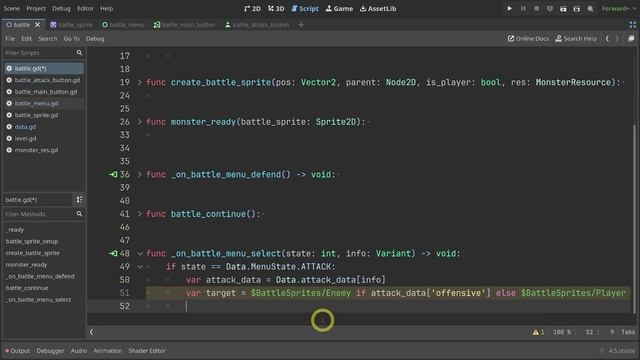Image resolution: width=640 pixels, height=360 pixels.
Task: Go to next edited document arrow
Action: 617,38
